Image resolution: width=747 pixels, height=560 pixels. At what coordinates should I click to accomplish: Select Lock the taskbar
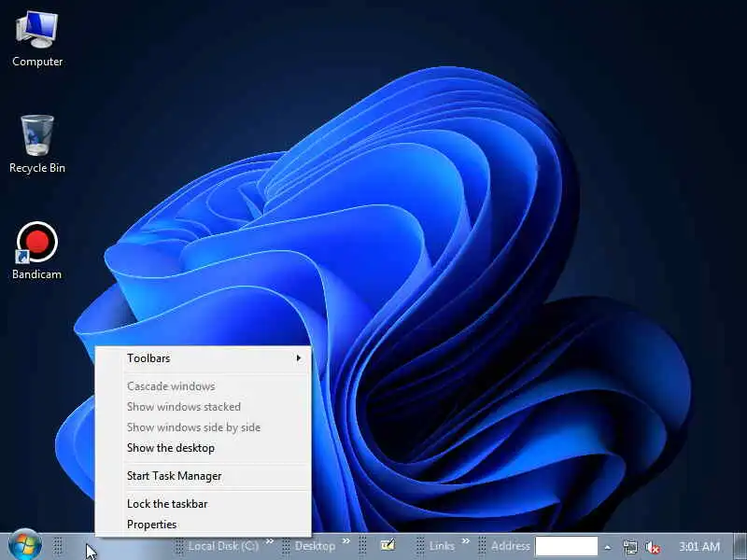(x=204, y=504)
